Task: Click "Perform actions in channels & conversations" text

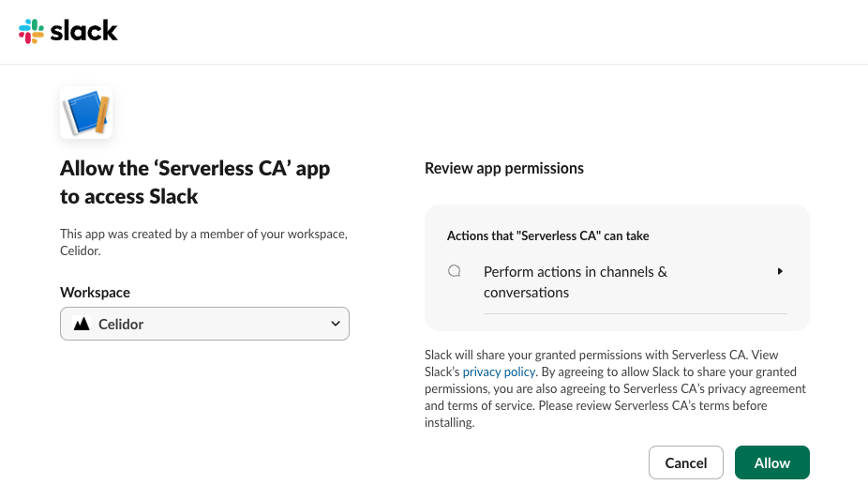Action: coord(576,281)
